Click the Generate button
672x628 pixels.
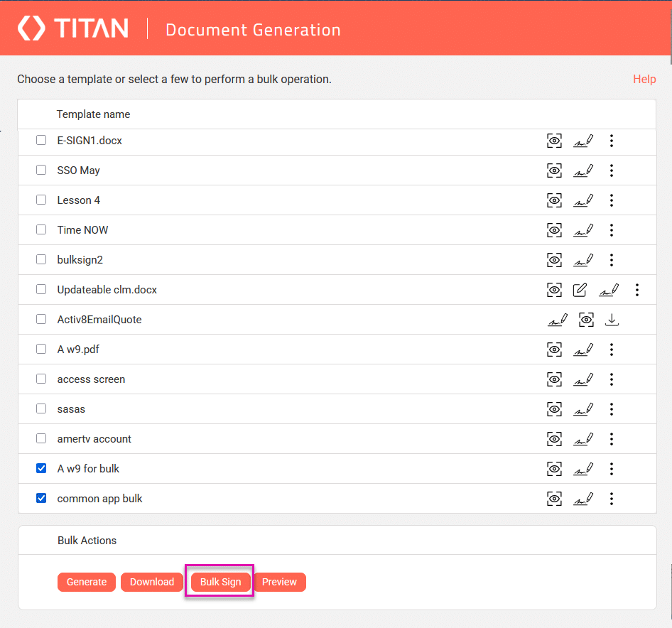tap(86, 582)
